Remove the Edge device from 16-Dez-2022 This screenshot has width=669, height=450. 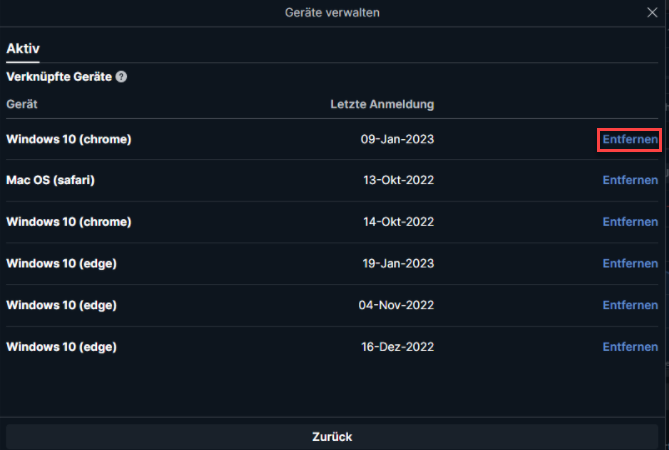point(630,347)
